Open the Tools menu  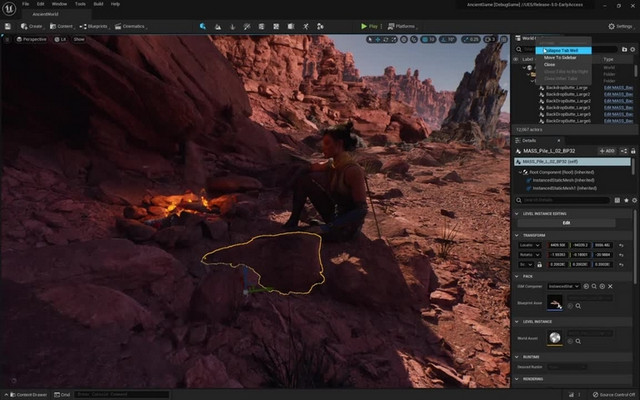(x=80, y=4)
